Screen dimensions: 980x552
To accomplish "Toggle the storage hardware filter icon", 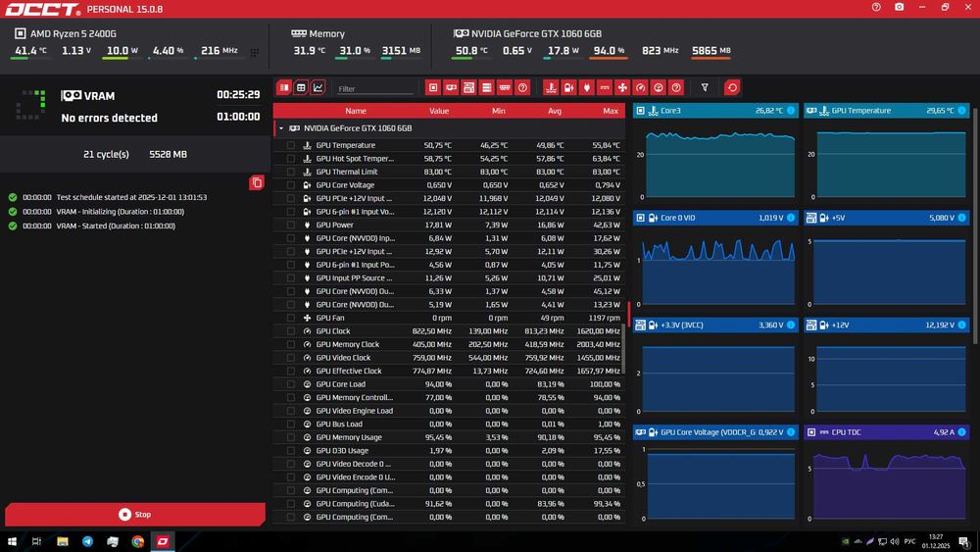I will click(487, 87).
